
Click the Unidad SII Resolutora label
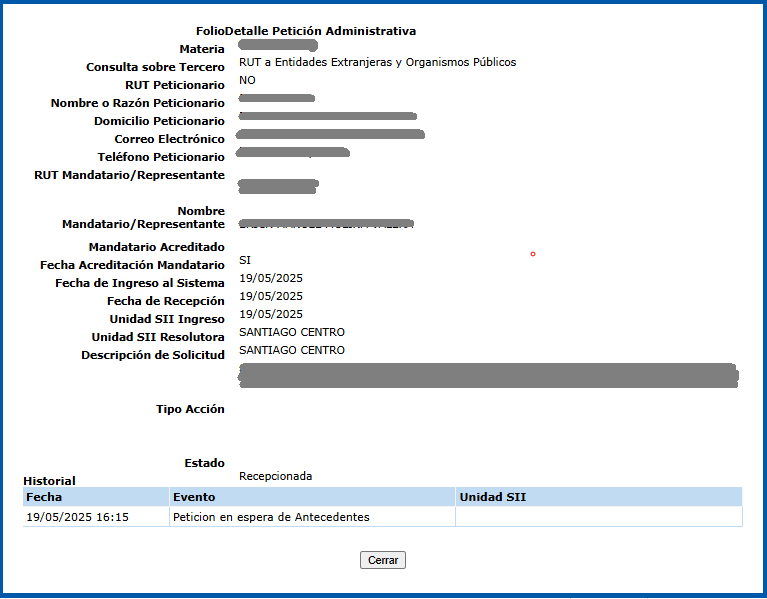coord(158,337)
